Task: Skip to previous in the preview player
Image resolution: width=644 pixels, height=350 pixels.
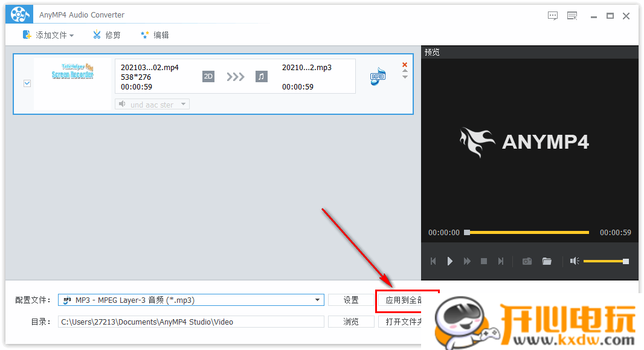Action: (433, 261)
